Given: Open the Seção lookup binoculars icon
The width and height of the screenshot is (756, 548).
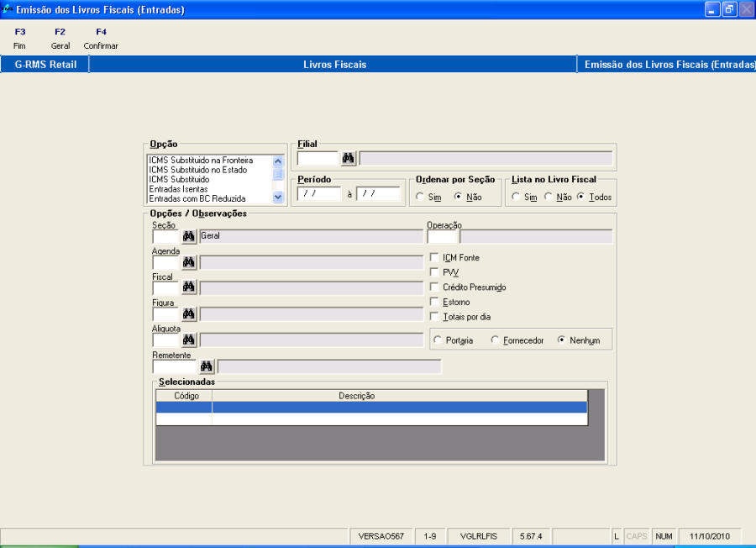Looking at the screenshot, I should click(188, 236).
